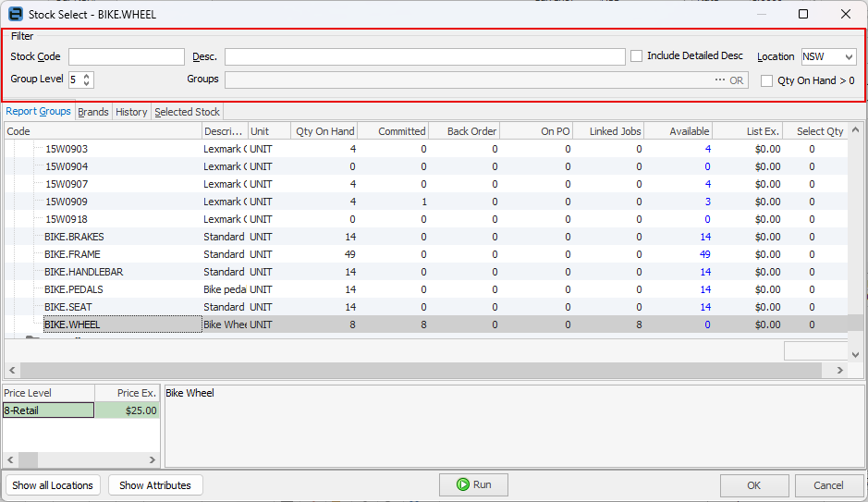
Task: Click the Show Attributes button
Action: point(155,485)
